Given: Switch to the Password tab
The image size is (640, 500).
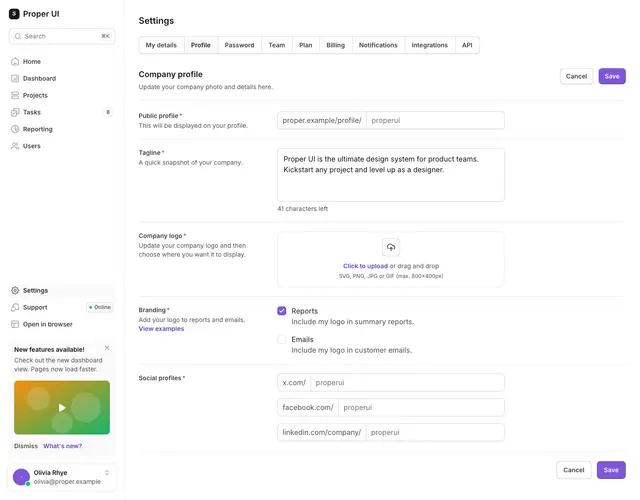Looking at the screenshot, I should 239,45.
